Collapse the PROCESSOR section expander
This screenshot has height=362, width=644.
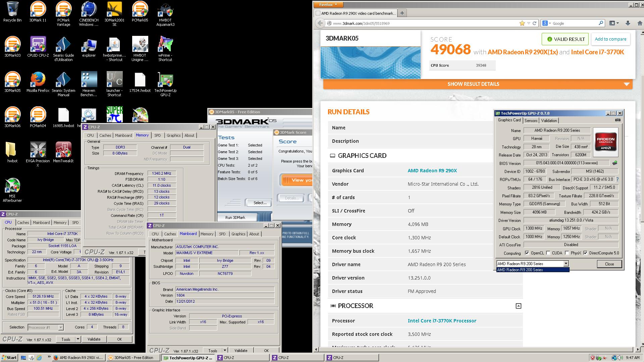click(x=518, y=306)
